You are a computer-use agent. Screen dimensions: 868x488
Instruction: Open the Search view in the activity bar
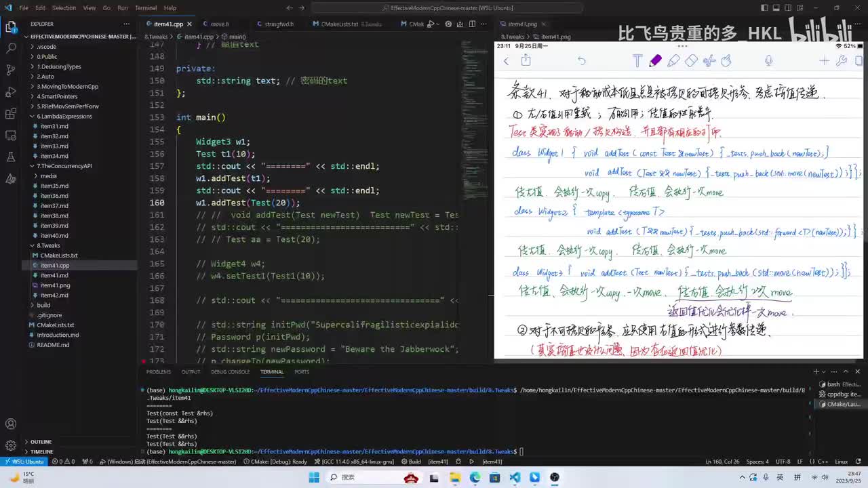point(11,49)
